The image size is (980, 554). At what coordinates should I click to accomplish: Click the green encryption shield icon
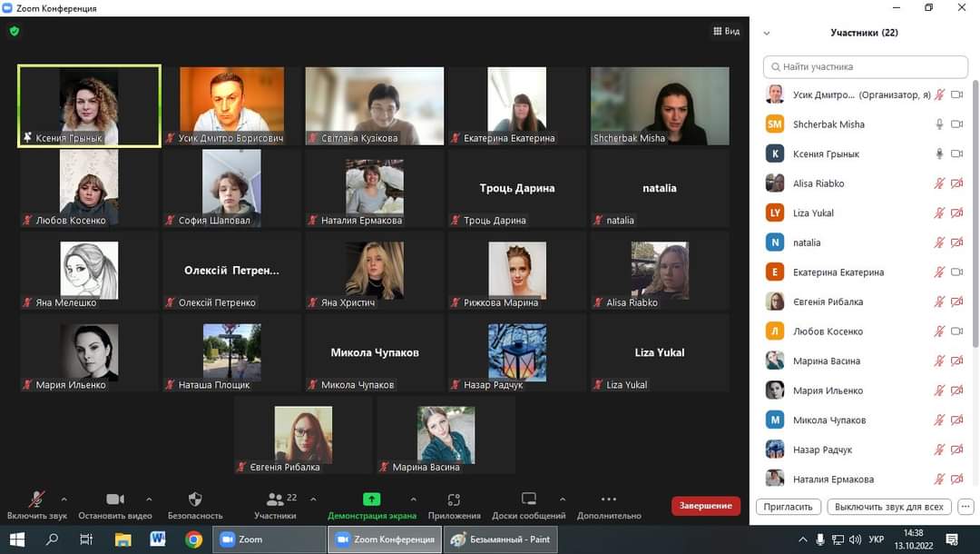[x=14, y=31]
